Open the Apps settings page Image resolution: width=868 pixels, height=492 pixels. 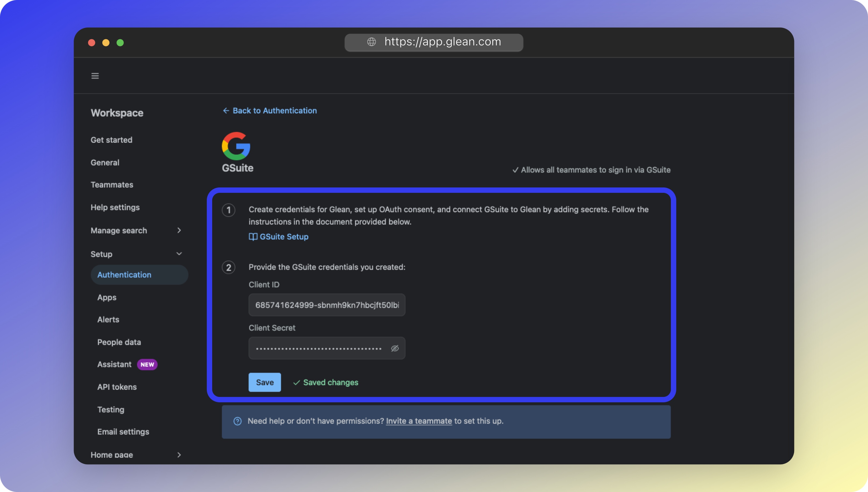click(x=107, y=297)
